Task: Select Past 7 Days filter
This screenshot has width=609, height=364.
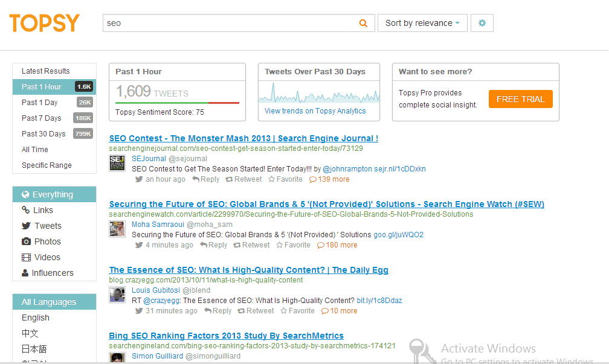Action: (x=54, y=118)
